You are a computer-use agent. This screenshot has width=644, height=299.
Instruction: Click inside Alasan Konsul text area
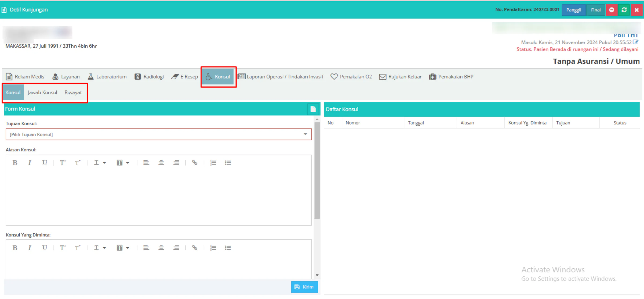[158, 198]
